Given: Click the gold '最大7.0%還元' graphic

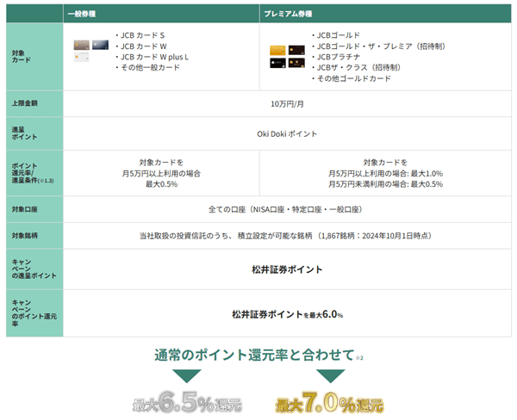Looking at the screenshot, I should [329, 402].
